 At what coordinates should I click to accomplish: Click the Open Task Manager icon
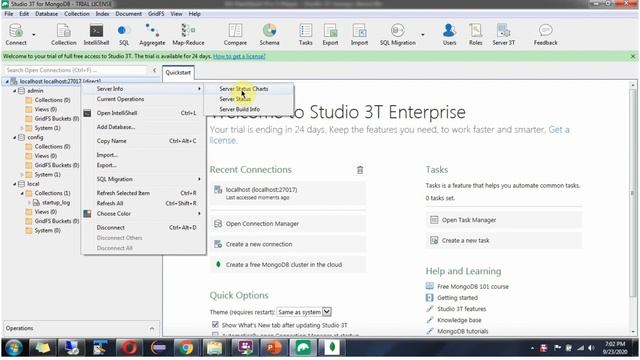(x=434, y=220)
